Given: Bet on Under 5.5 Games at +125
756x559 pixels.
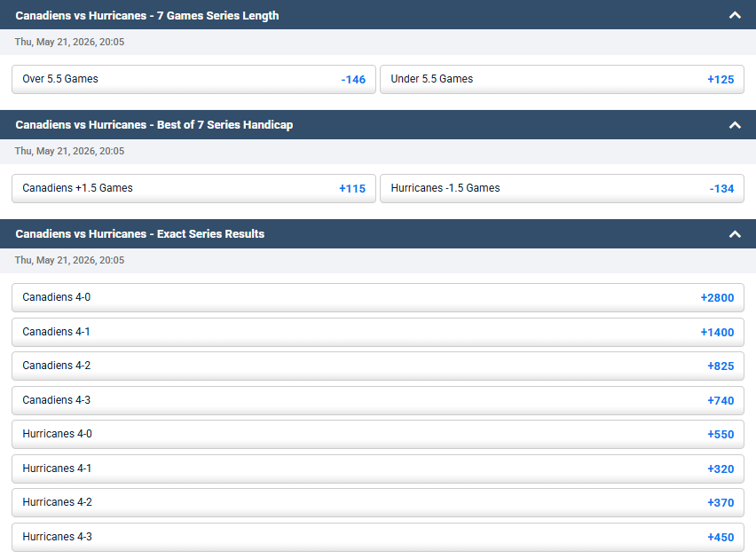Looking at the screenshot, I should click(x=562, y=79).
